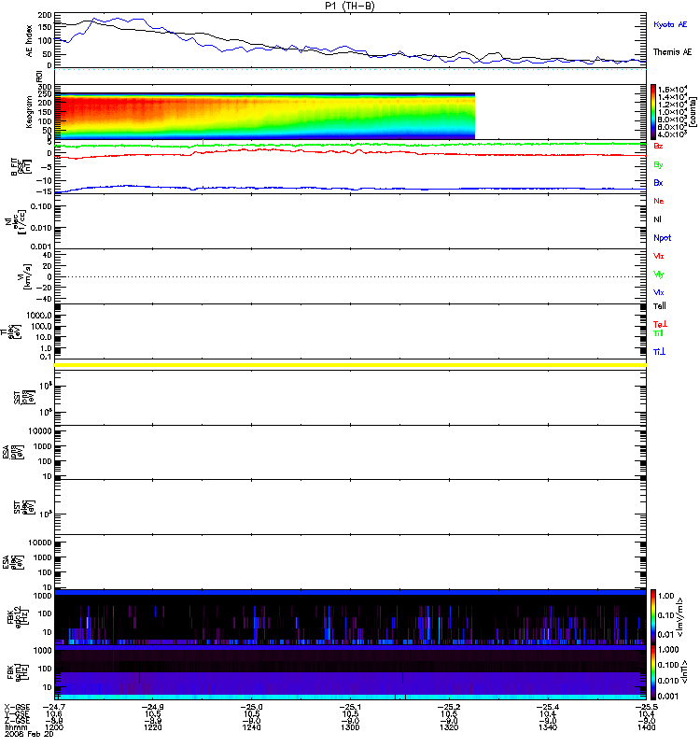Image resolution: width=700 pixels, height=747 pixels.
Task: Click the "1240" time tick label
Action: pos(251,727)
